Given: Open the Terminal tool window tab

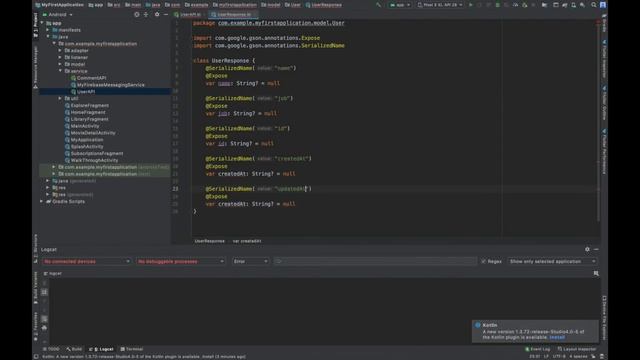Looking at the screenshot, I should (132, 349).
